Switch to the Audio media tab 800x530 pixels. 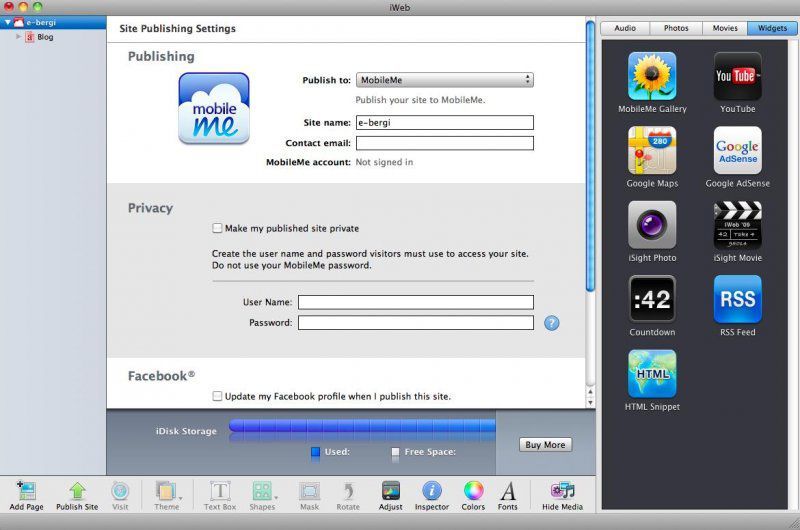point(625,29)
